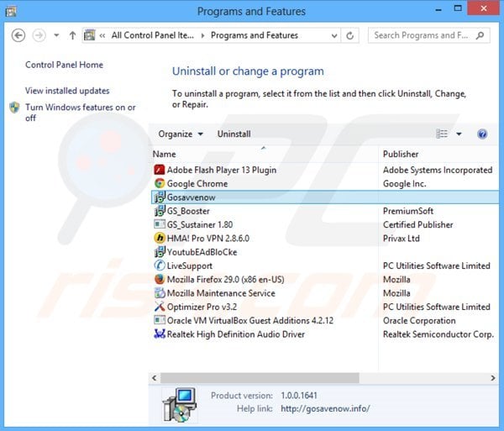Click the Back navigation arrow

point(18,35)
